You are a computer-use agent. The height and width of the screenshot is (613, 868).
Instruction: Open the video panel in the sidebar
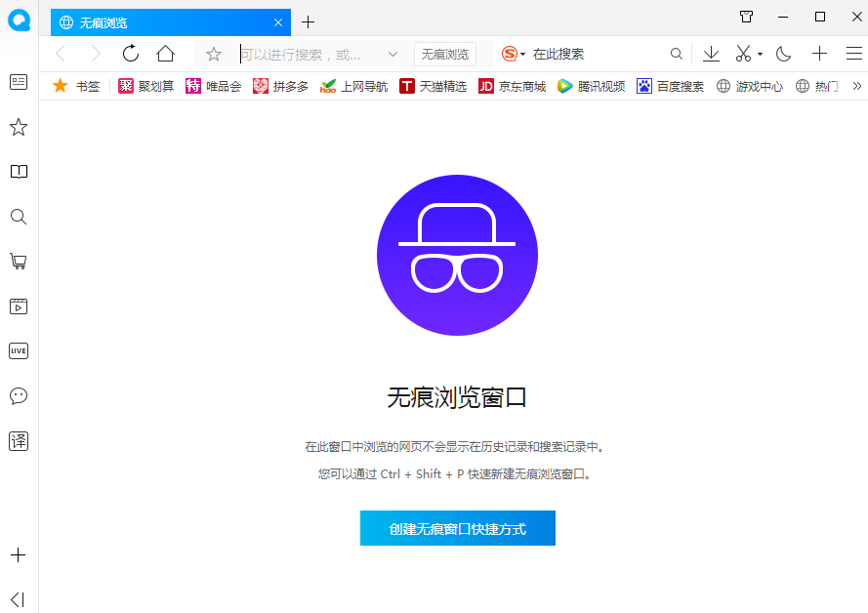pos(18,306)
